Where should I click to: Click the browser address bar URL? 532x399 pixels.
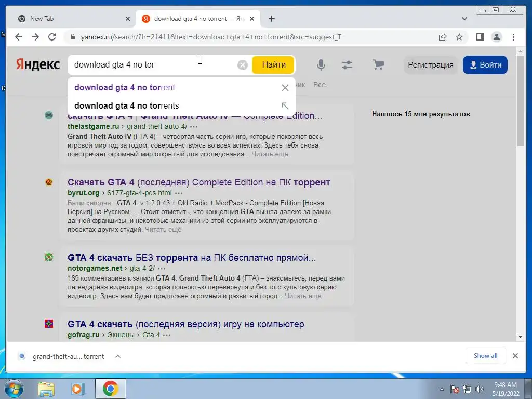[211, 37]
